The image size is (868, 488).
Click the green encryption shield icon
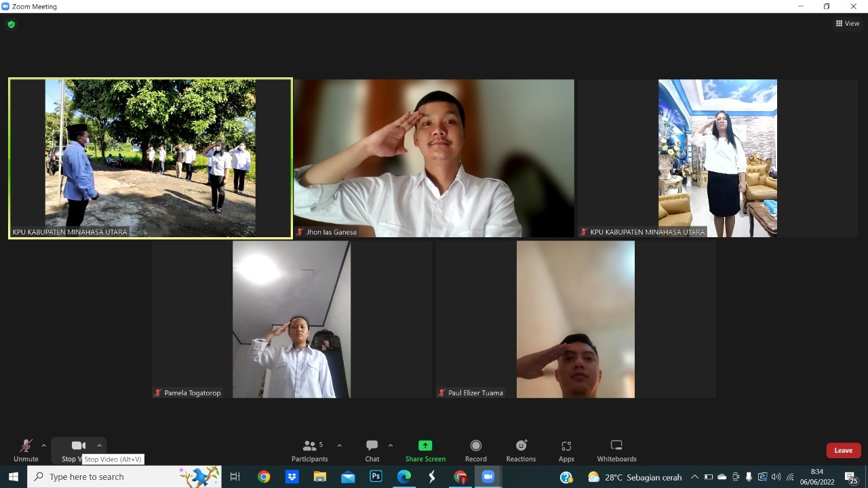11,24
